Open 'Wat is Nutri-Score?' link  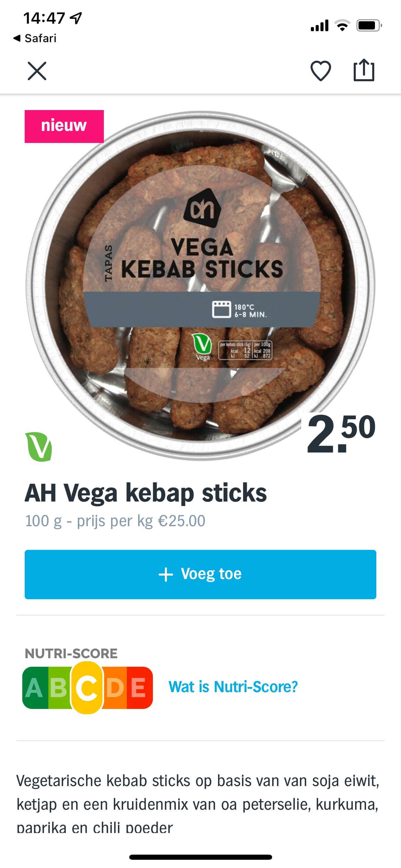[x=233, y=687]
